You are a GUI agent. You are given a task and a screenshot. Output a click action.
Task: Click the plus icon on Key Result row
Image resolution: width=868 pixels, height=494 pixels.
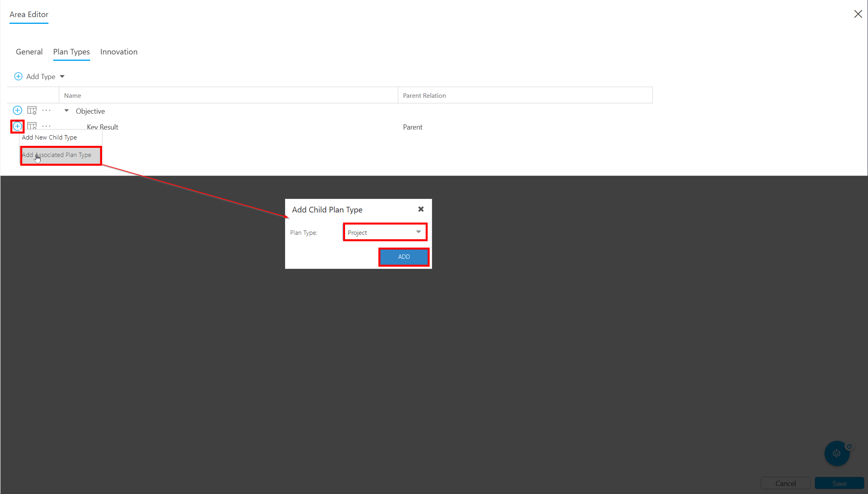click(17, 126)
